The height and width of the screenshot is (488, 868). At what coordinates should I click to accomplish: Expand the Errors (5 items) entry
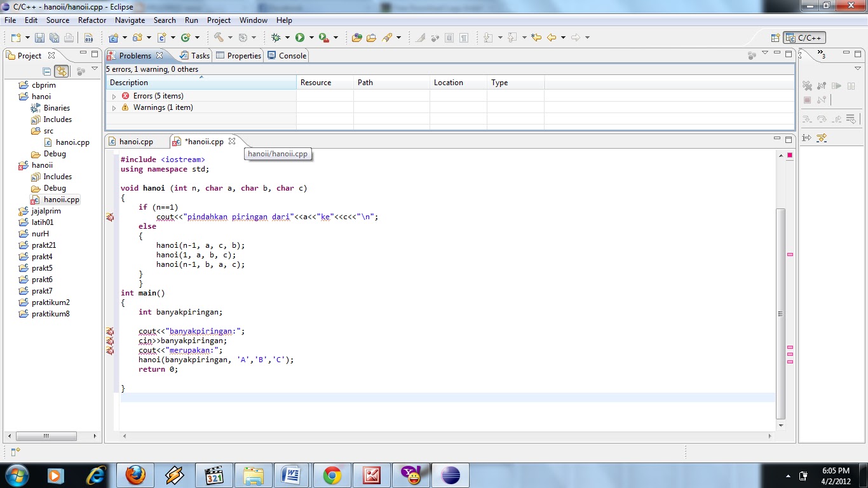(114, 95)
